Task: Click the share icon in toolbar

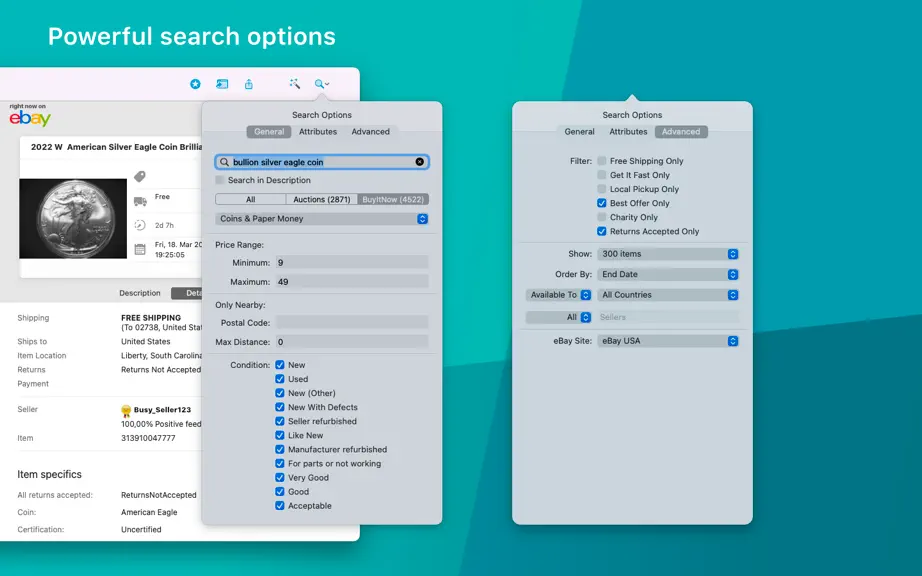Action: point(249,84)
